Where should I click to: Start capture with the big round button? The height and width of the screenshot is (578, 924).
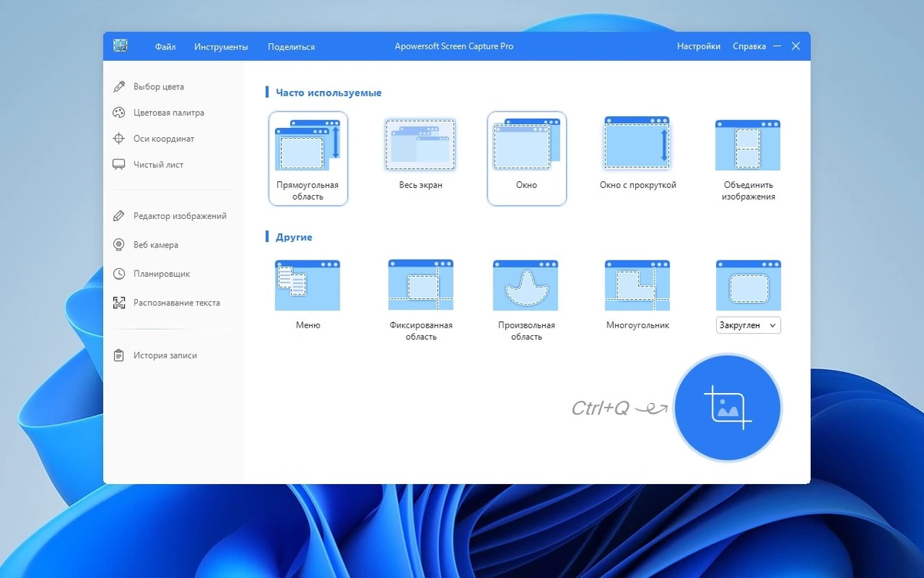click(728, 408)
